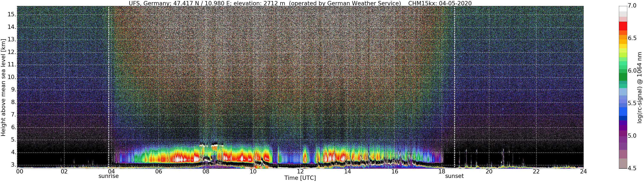Click the '6.' height axis tick label

pos(14,127)
